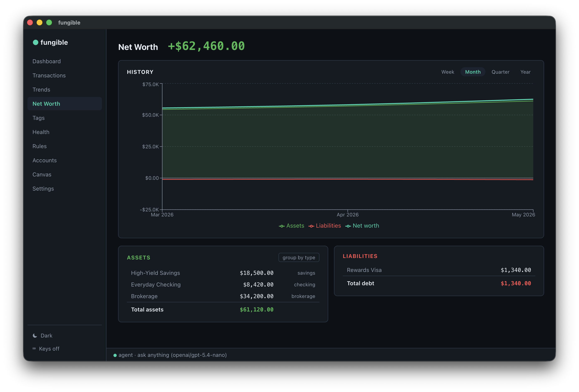The image size is (579, 392).
Task: Open Rewards Visa liability row
Action: click(x=439, y=270)
